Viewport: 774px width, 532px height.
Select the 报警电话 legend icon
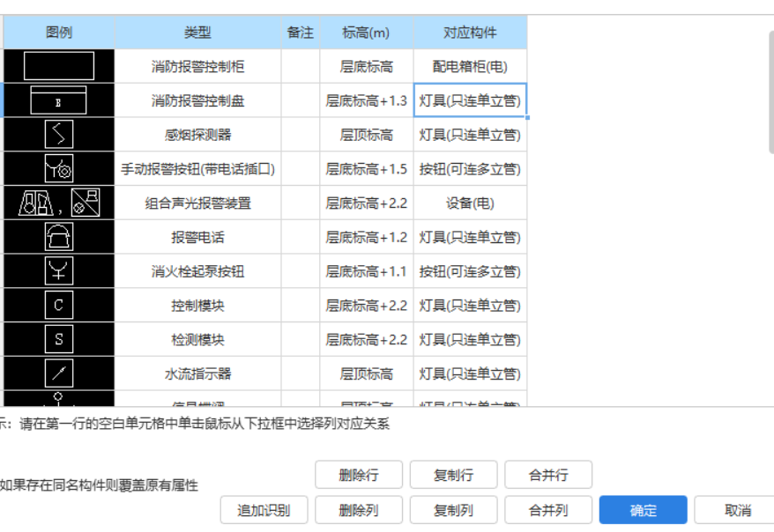[x=59, y=237]
